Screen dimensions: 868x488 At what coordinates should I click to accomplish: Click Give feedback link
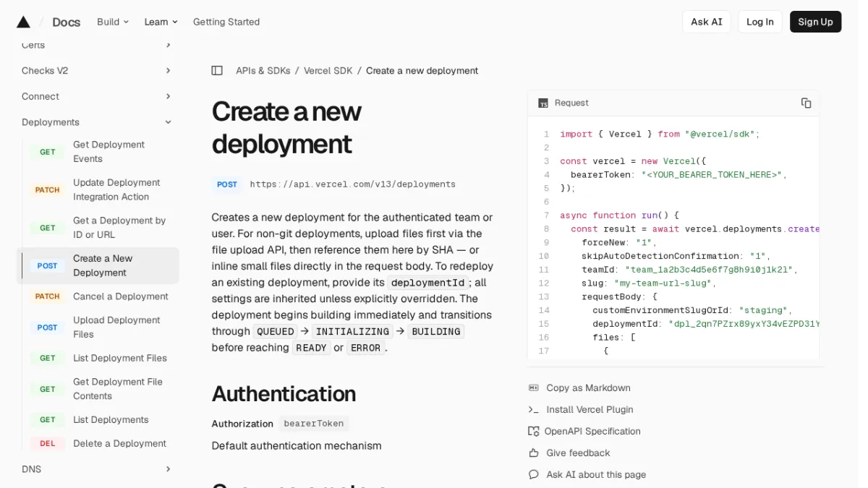tap(579, 453)
